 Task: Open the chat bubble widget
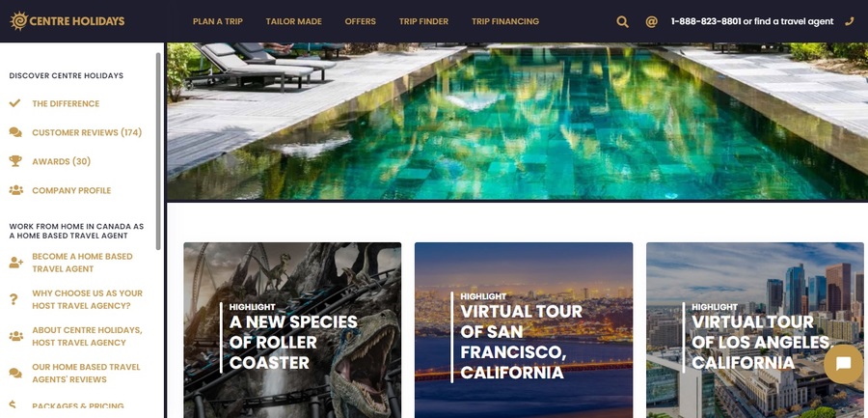pos(843,364)
